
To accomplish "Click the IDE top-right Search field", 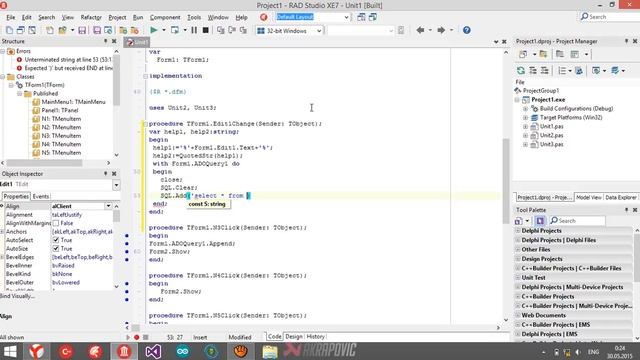I will tap(610, 17).
